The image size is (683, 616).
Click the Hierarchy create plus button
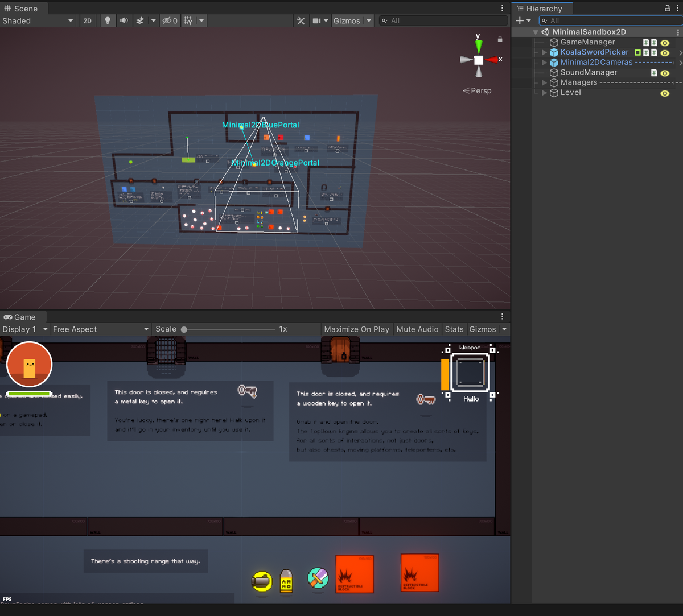pos(519,20)
